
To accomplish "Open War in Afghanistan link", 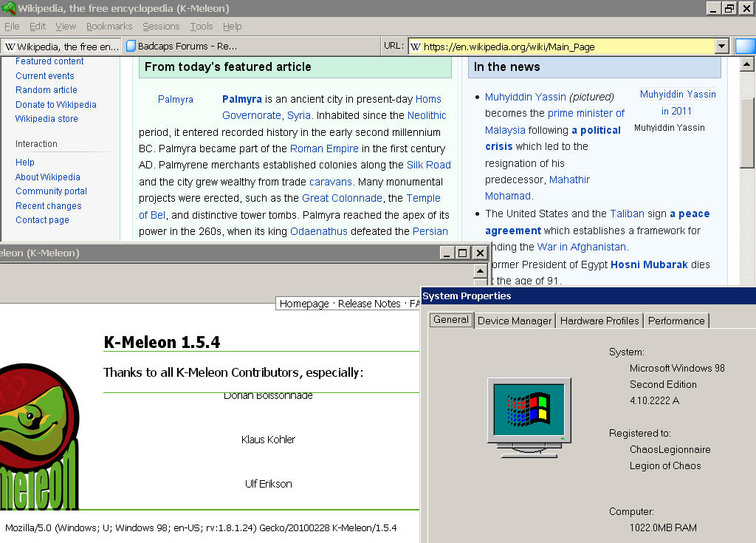I will [582, 247].
